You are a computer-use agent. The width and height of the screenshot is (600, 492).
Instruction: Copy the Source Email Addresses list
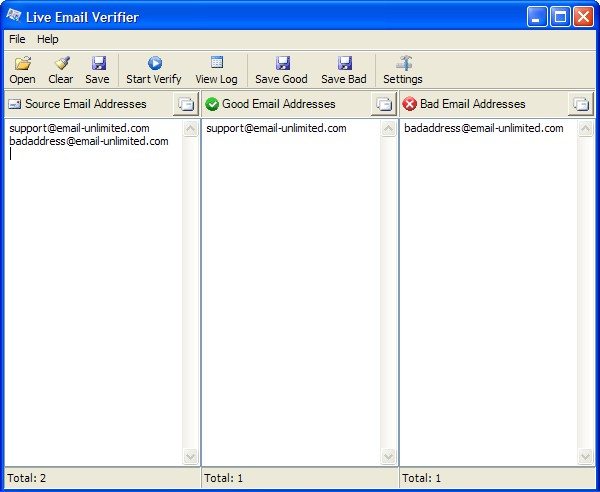coord(186,104)
